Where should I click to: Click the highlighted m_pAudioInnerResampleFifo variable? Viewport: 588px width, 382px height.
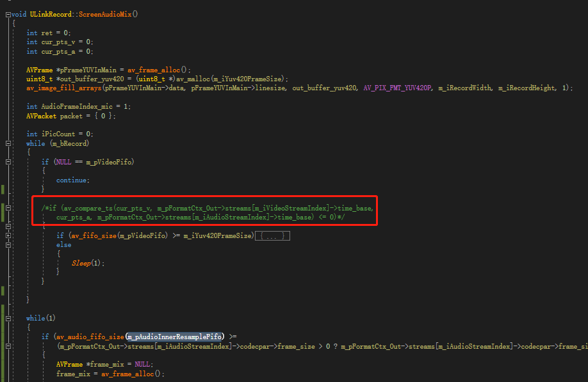(x=175, y=337)
